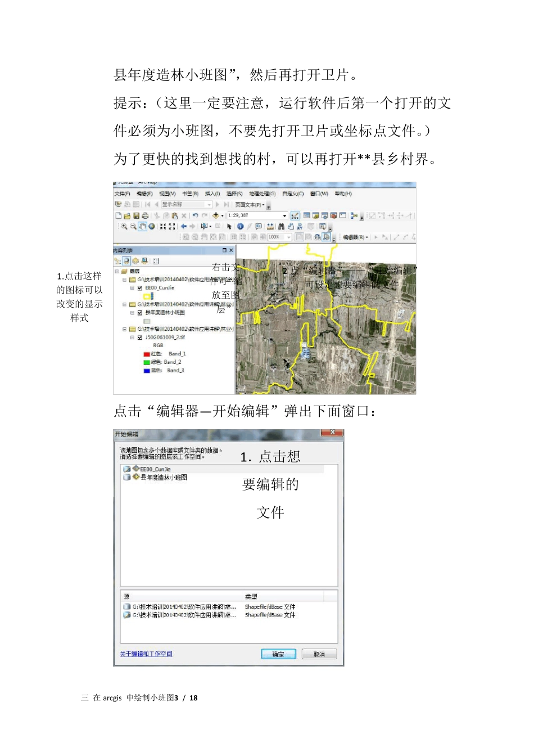Collapse the EE00_CunJie layer tree node
534x756 pixels.
coord(133,287)
